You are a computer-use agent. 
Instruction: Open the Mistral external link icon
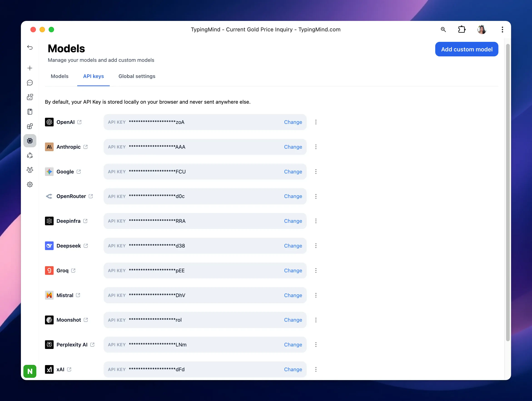coord(78,295)
